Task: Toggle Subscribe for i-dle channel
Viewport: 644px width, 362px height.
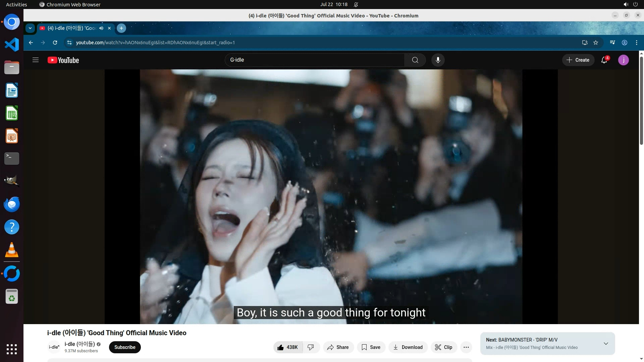Action: [125, 347]
